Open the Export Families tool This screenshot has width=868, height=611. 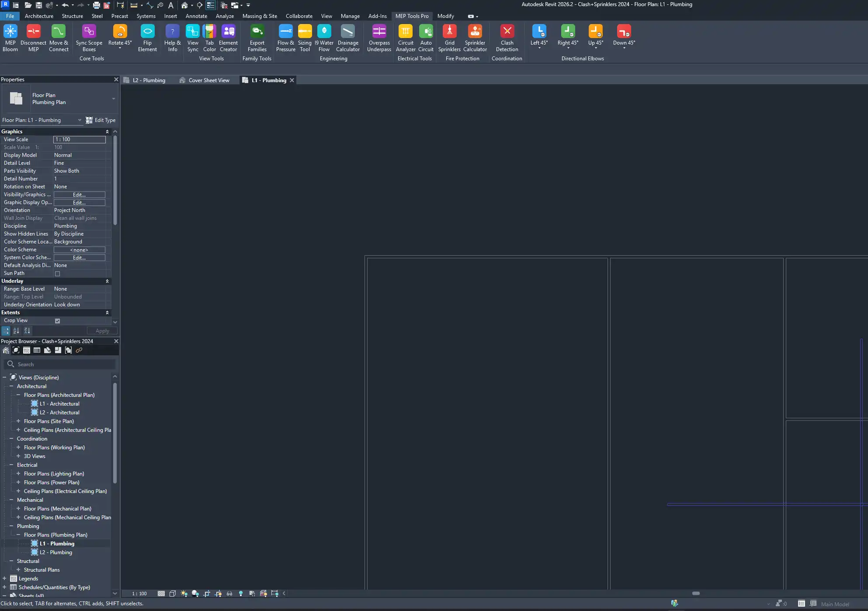point(257,32)
